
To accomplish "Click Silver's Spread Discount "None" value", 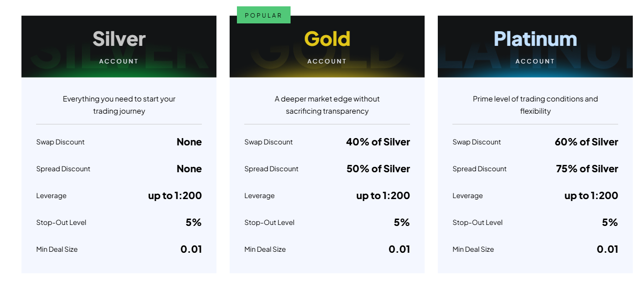I will coord(189,169).
